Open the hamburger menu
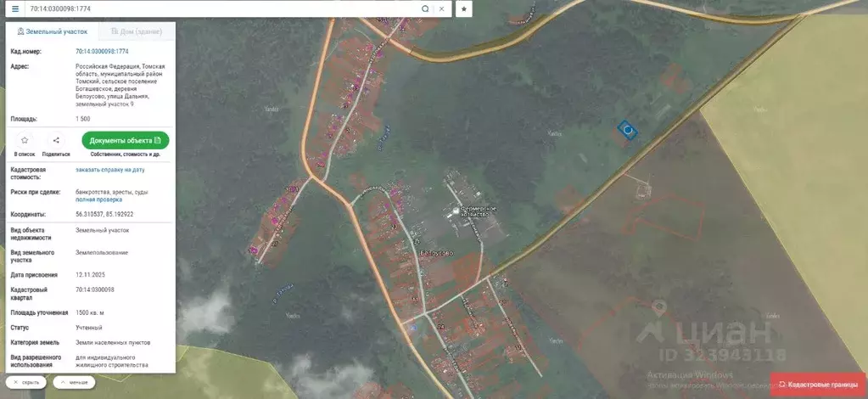 (x=14, y=8)
